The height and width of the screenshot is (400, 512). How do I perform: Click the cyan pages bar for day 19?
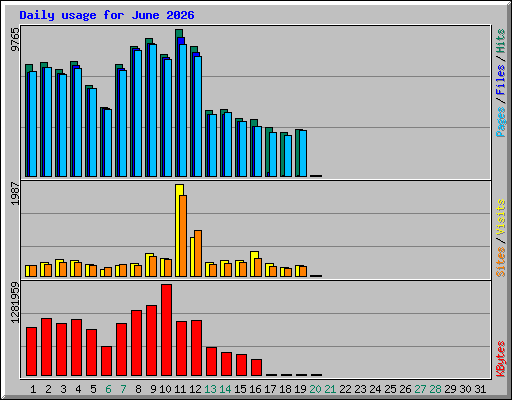[x=303, y=153]
